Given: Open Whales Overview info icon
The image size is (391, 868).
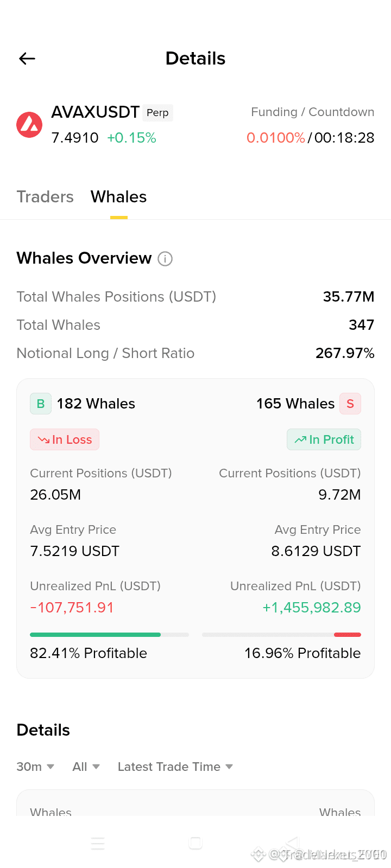Looking at the screenshot, I should (165, 259).
